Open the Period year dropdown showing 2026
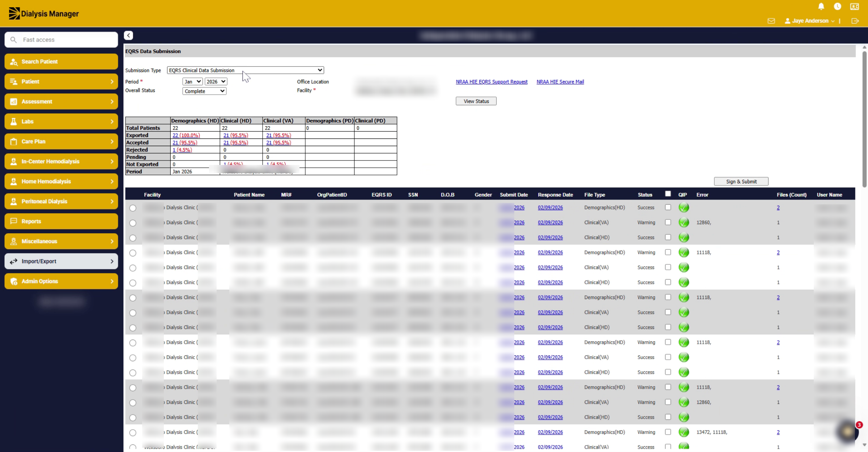Viewport: 868px width, 452px height. click(216, 82)
